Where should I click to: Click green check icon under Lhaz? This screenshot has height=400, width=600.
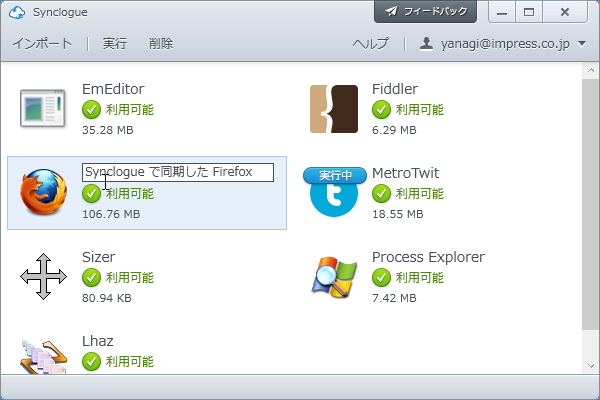[x=91, y=361]
